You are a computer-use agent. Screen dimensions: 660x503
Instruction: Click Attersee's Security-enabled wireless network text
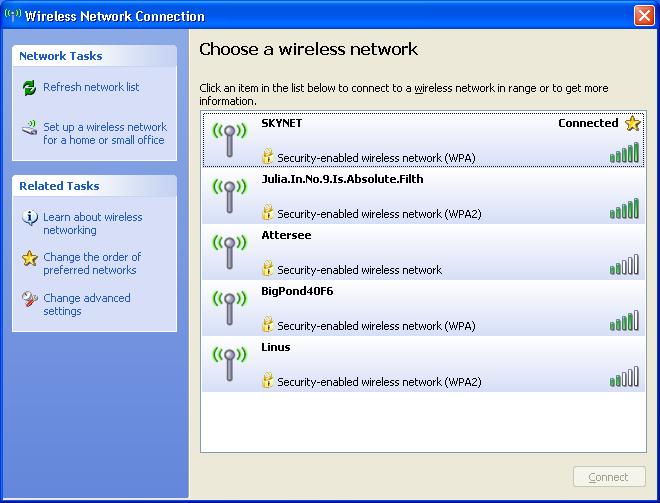[x=359, y=270]
